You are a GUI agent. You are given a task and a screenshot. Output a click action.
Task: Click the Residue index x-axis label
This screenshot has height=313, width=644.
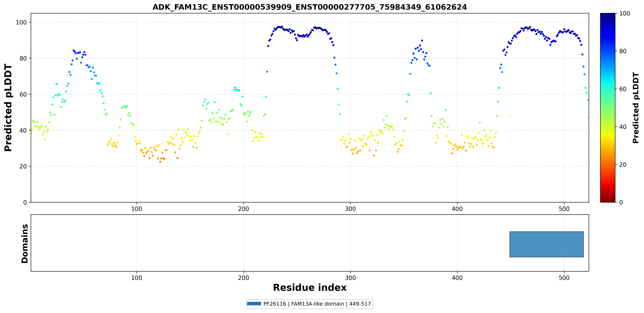tap(310, 287)
